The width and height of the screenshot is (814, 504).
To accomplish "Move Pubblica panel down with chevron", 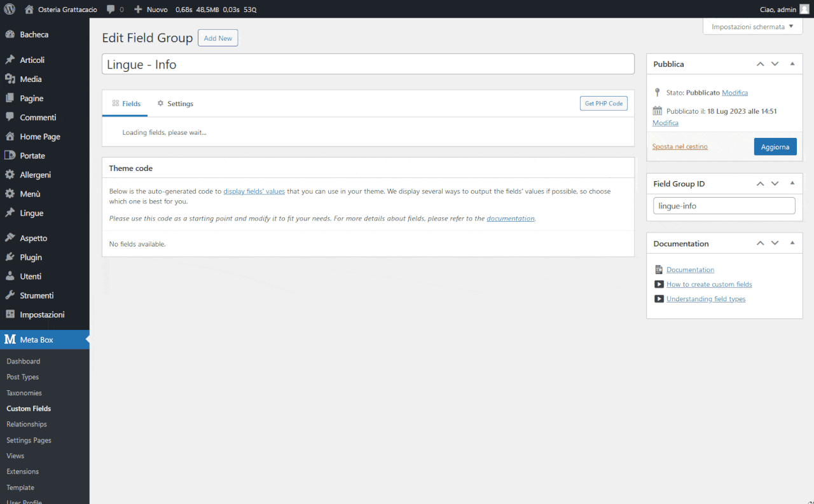I will (x=775, y=64).
